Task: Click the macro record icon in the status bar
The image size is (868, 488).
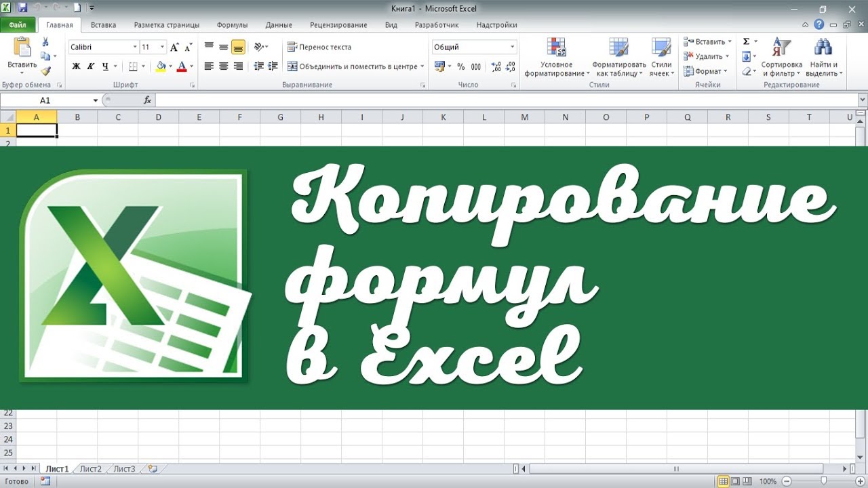Action: 45,481
